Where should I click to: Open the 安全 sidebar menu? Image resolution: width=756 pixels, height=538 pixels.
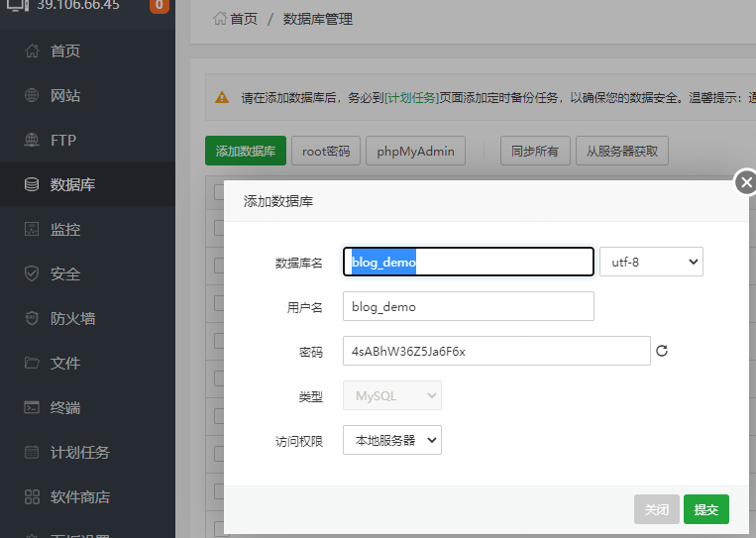coord(87,273)
